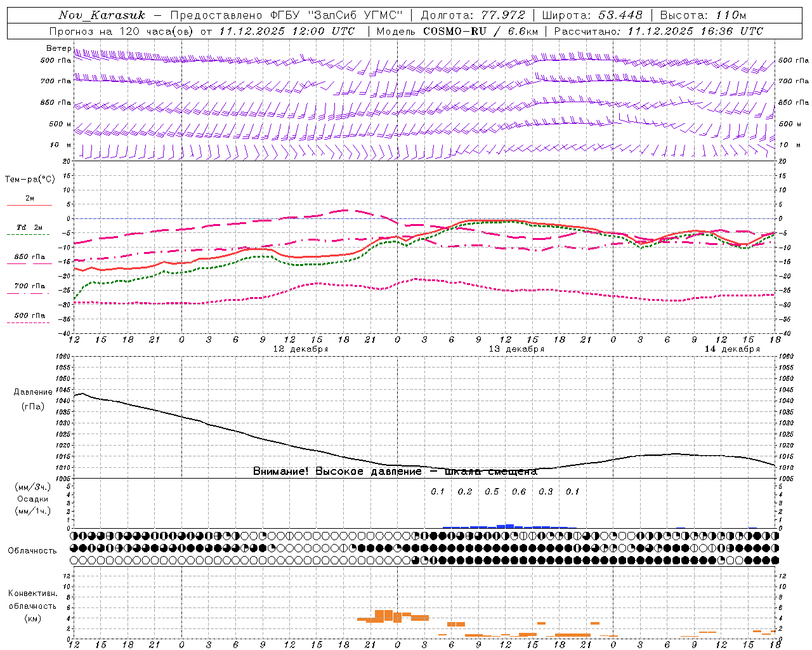Click the 'Модель COSMO-RU / 6.6км' model label
Image resolution: width=812 pixels, height=650 pixels.
click(457, 31)
